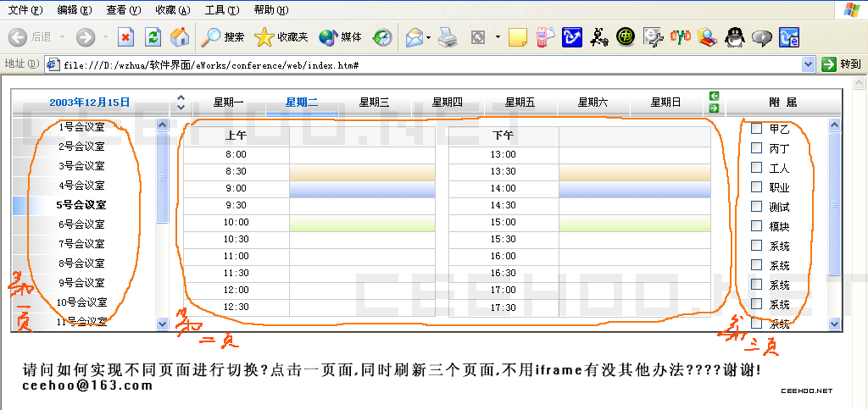Open the 工具 (Tools) menu

[220, 10]
